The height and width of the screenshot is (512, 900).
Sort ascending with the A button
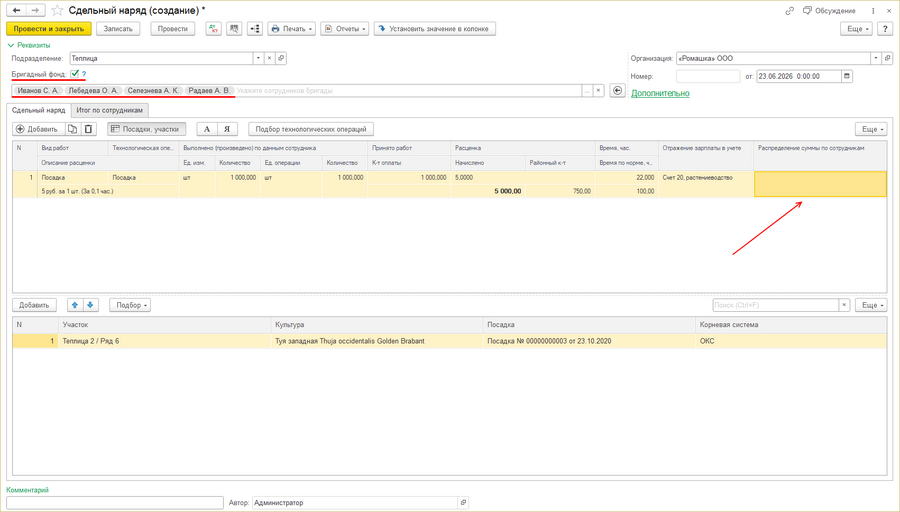tap(207, 129)
